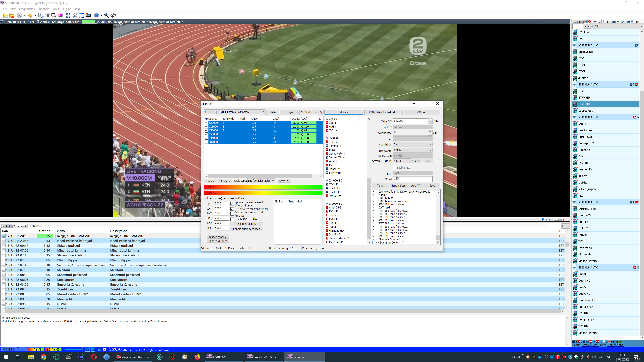Toggle Use auto fec for transponders
This screenshot has width=644, height=362.
[232, 209]
